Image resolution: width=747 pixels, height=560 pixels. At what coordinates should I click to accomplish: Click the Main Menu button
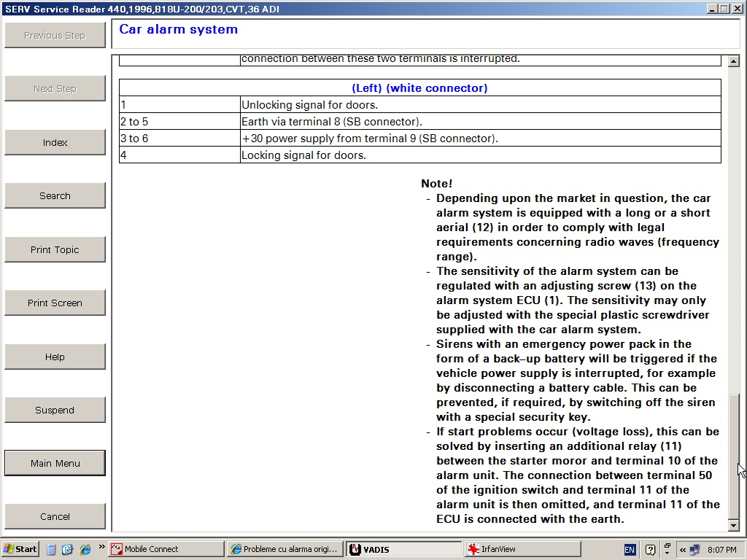pyautogui.click(x=55, y=463)
